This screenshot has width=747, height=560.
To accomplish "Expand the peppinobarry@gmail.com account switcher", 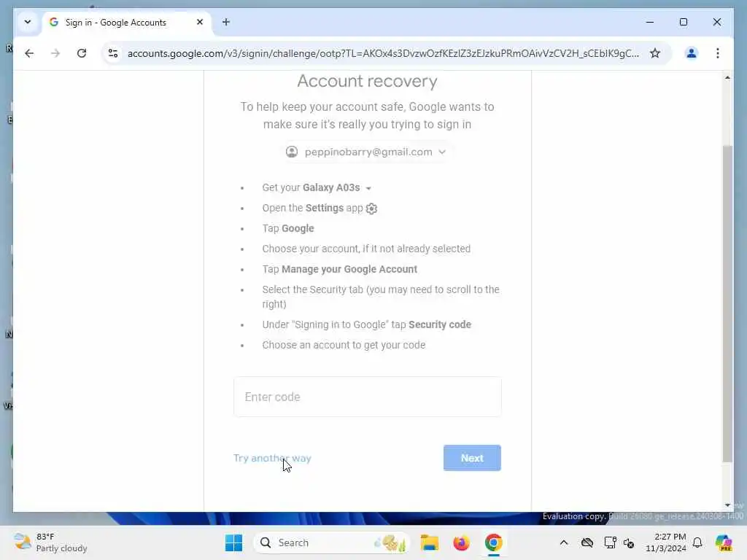I will click(366, 152).
